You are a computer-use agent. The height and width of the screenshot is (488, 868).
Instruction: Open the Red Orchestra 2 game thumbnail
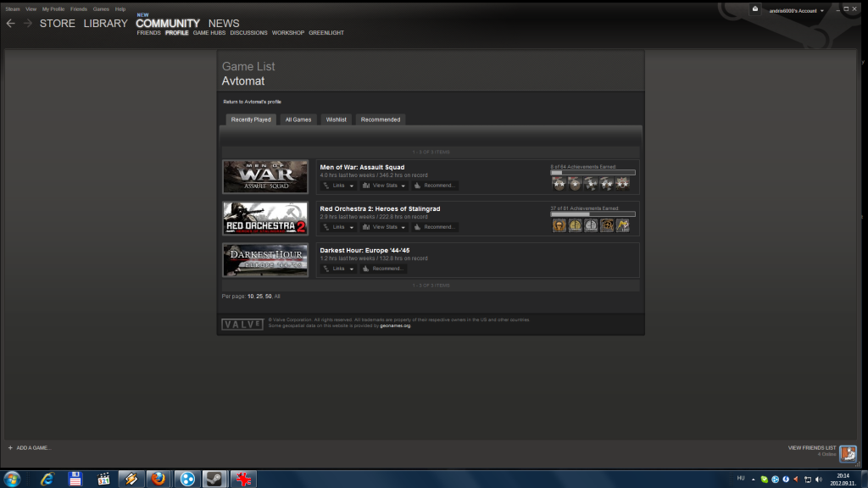click(x=265, y=218)
